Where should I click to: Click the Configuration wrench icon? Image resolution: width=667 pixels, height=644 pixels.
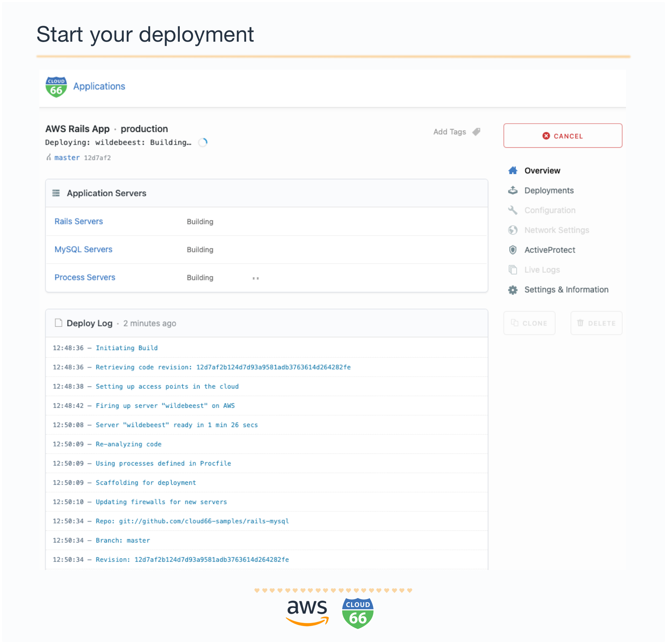point(513,210)
